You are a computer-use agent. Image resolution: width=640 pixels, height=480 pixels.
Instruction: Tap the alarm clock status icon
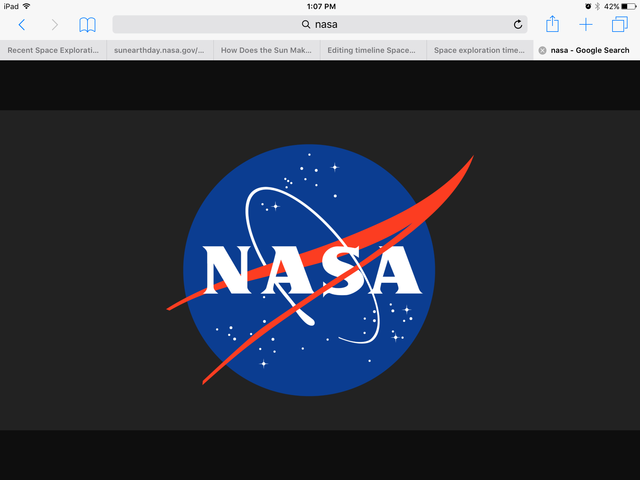tap(588, 6)
